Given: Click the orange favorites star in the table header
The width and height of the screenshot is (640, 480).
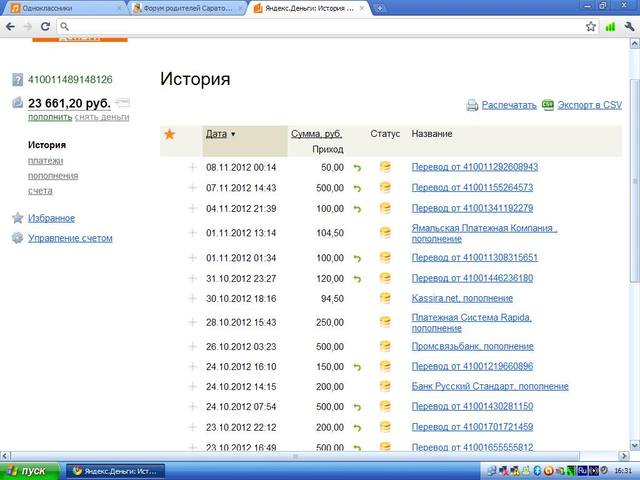Looking at the screenshot, I should pyautogui.click(x=169, y=134).
